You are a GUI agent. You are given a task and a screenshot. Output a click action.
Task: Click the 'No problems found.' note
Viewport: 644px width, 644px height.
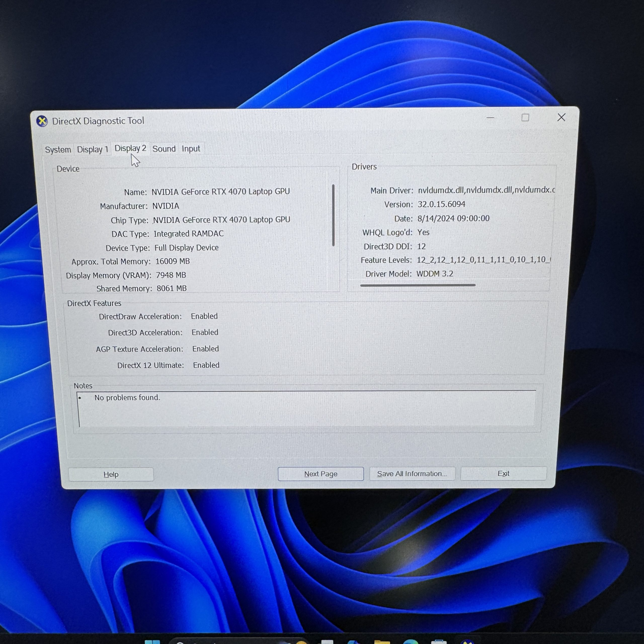(x=127, y=398)
